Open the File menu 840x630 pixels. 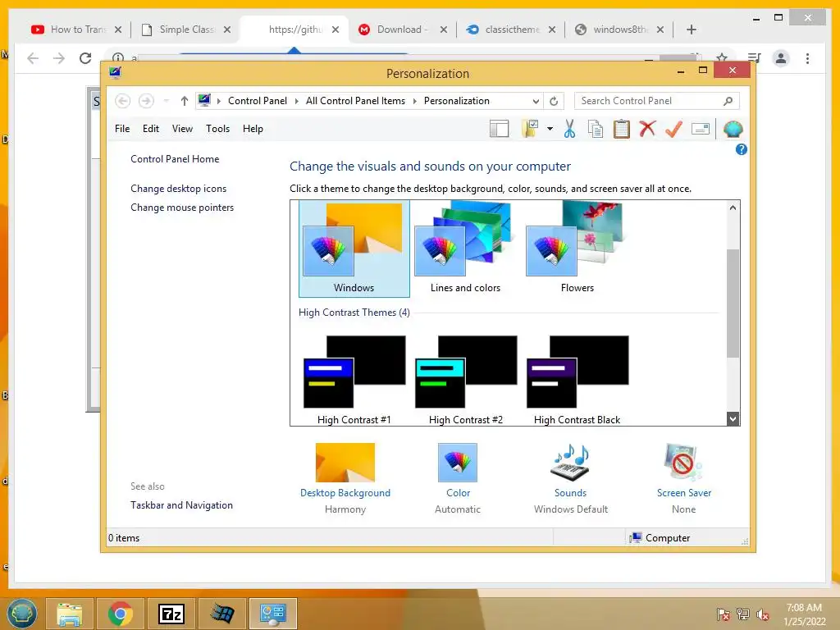click(x=122, y=129)
